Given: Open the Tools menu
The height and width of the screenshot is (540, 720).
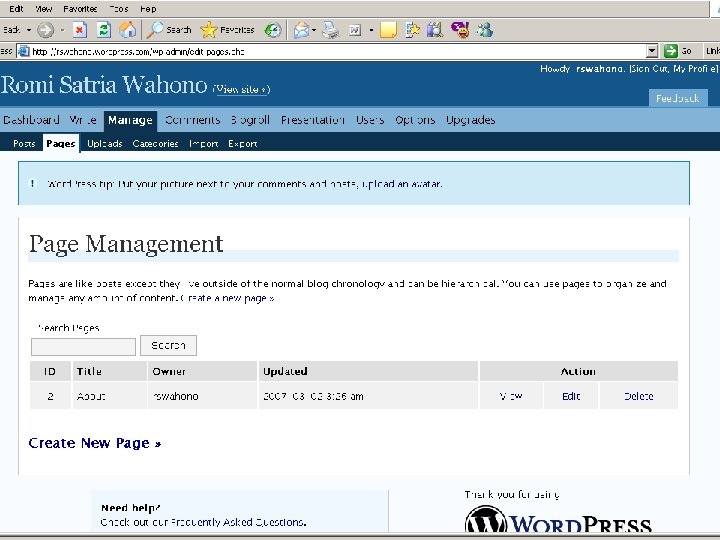Looking at the screenshot, I should [118, 9].
